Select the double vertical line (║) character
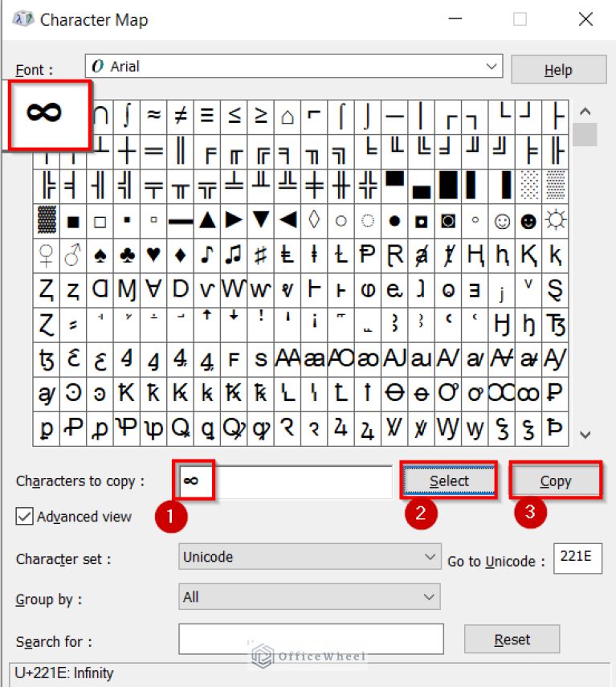This screenshot has width=616, height=687. point(181,151)
